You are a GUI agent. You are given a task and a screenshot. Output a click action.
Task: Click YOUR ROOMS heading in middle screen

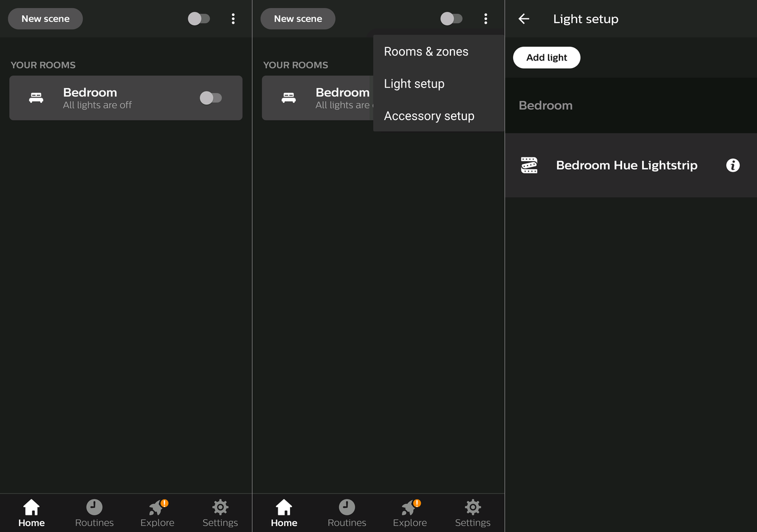[295, 65]
